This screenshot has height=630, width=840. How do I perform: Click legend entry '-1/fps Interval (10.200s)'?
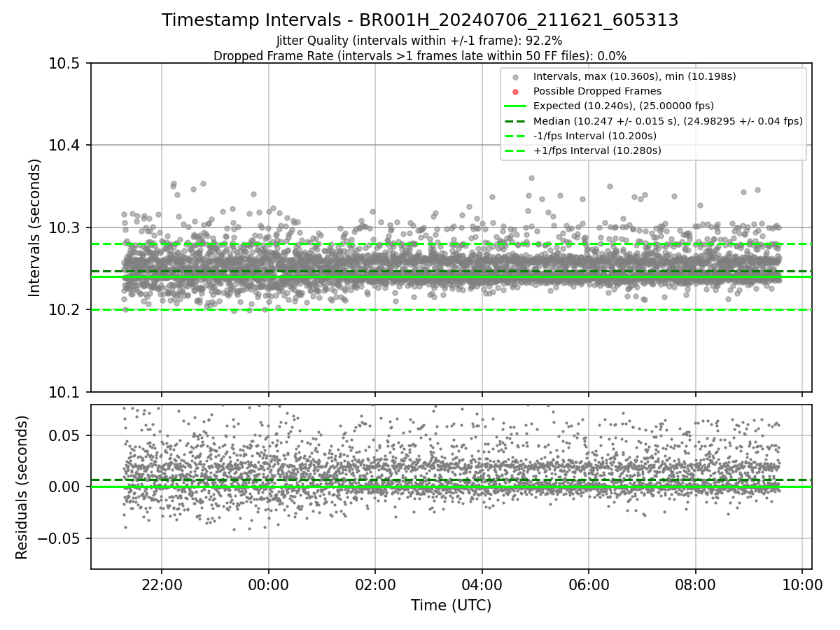[594, 136]
